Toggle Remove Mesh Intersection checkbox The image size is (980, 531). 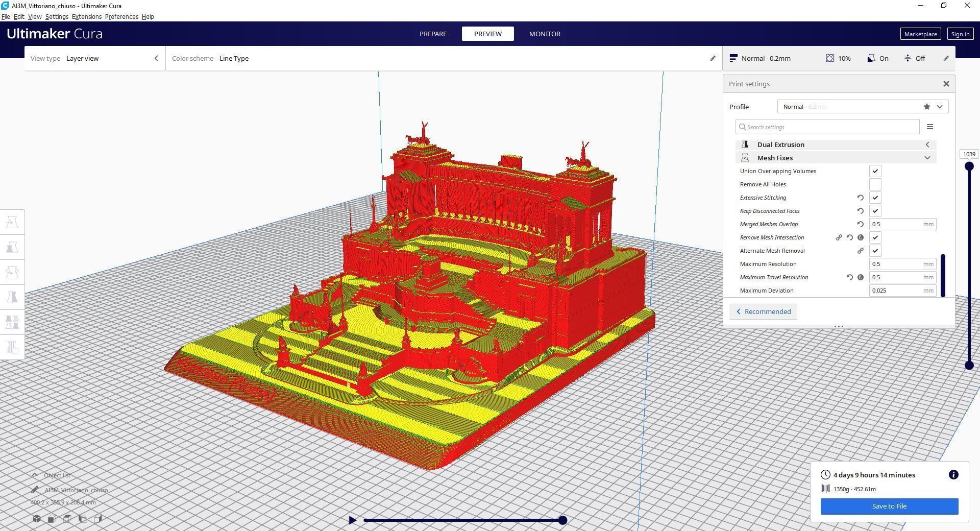point(875,237)
